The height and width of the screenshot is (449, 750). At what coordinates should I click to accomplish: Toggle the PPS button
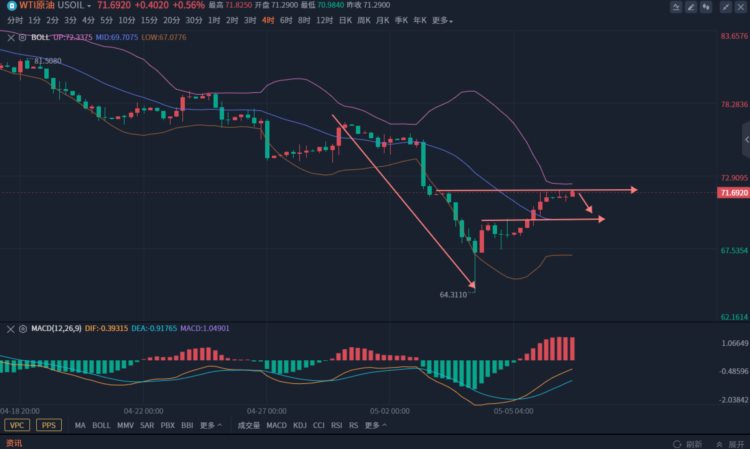pyautogui.click(x=49, y=425)
